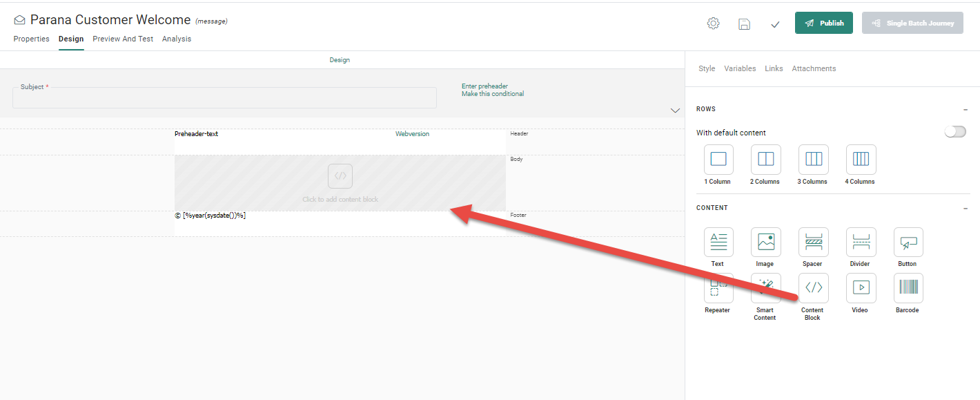The image size is (980, 400).
Task: Select the 3 Columns row layout
Action: pos(814,160)
